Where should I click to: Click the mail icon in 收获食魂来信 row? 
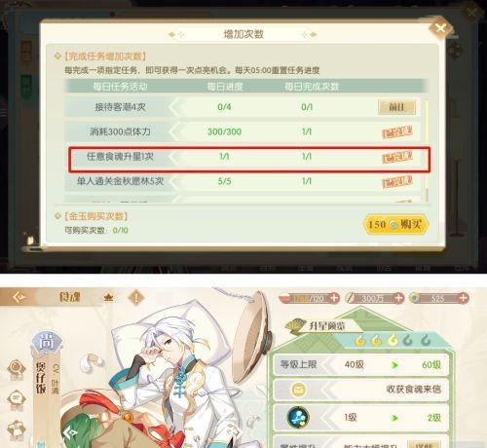(298, 389)
